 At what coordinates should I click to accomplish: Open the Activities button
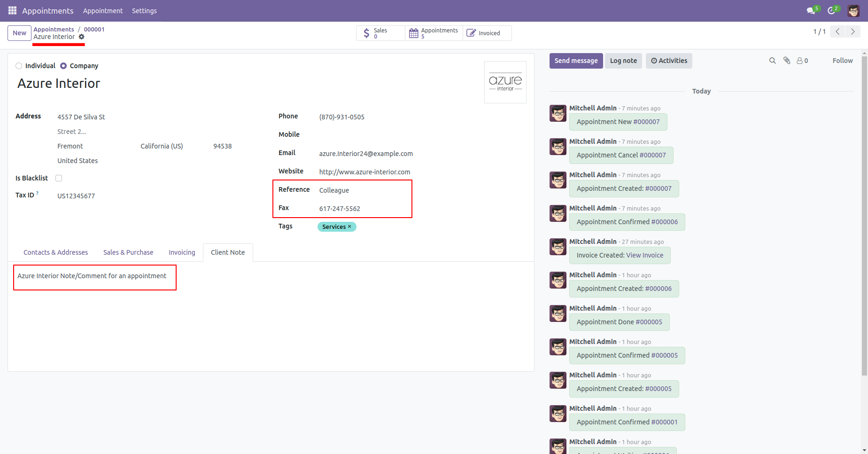[x=669, y=61]
